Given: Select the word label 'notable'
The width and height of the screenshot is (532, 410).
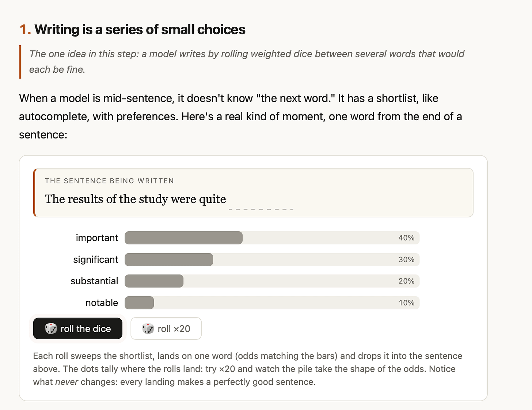Looking at the screenshot, I should pyautogui.click(x=102, y=303).
